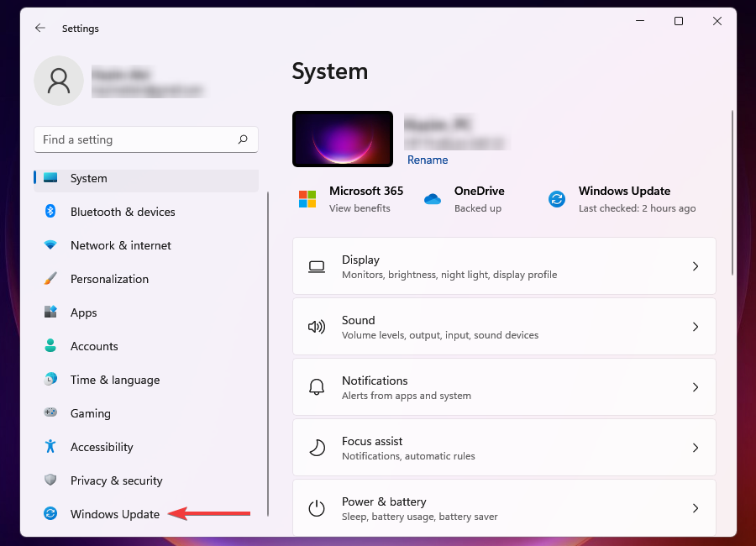This screenshot has height=546, width=756.
Task: Click Windows Update Last checked status
Action: [x=637, y=208]
